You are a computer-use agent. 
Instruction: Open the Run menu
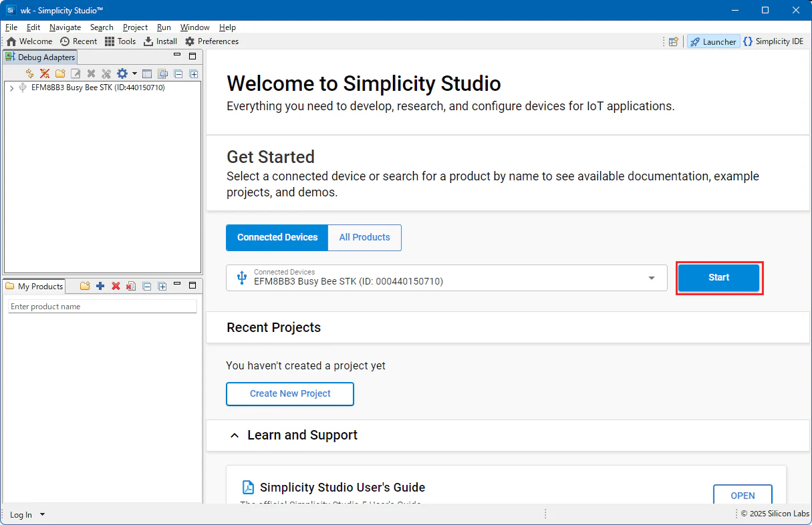pyautogui.click(x=164, y=27)
